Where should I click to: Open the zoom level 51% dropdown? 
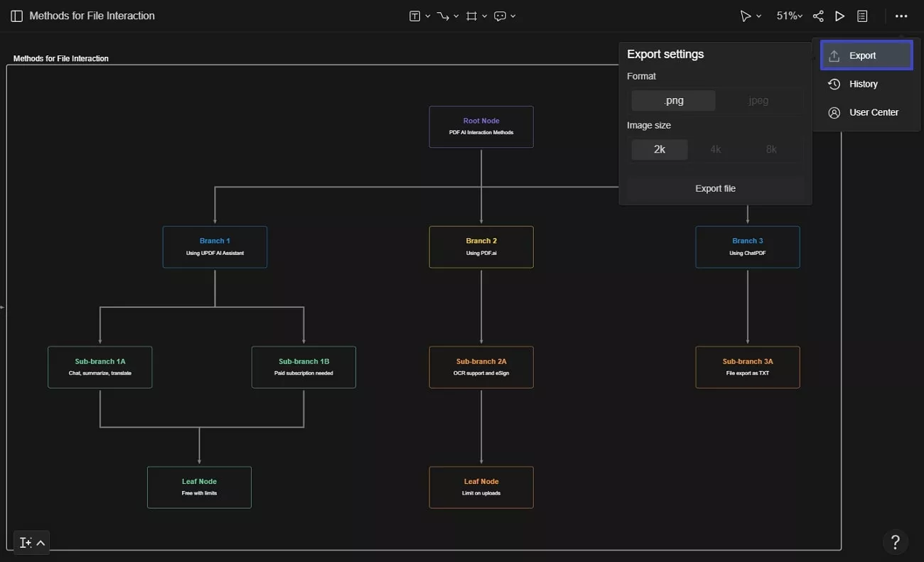[788, 15]
